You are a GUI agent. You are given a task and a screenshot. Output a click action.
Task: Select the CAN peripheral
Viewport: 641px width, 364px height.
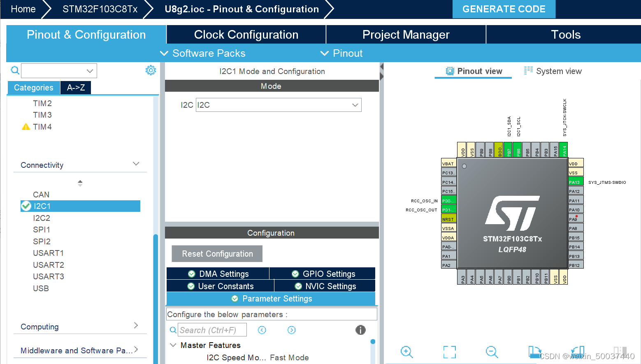coord(41,195)
